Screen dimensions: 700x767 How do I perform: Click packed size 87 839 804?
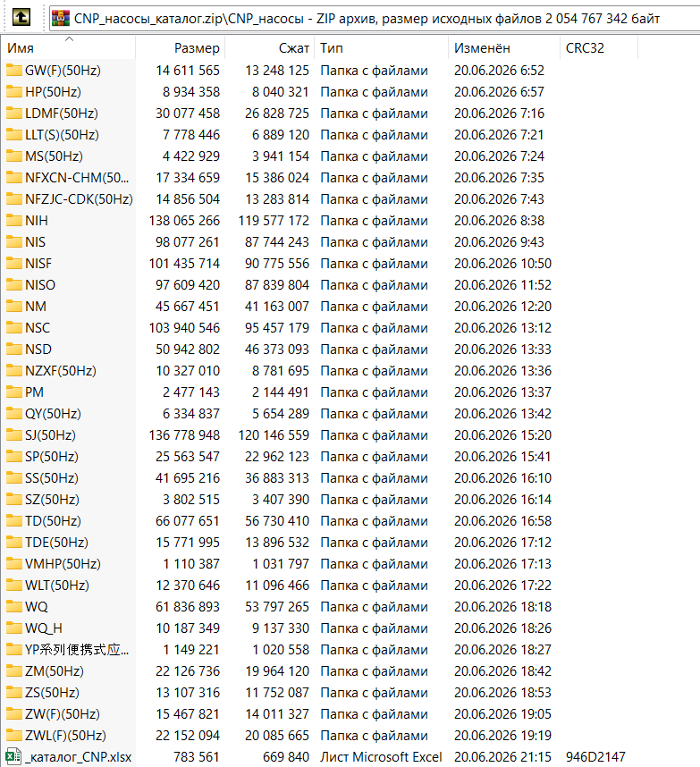[x=277, y=284]
